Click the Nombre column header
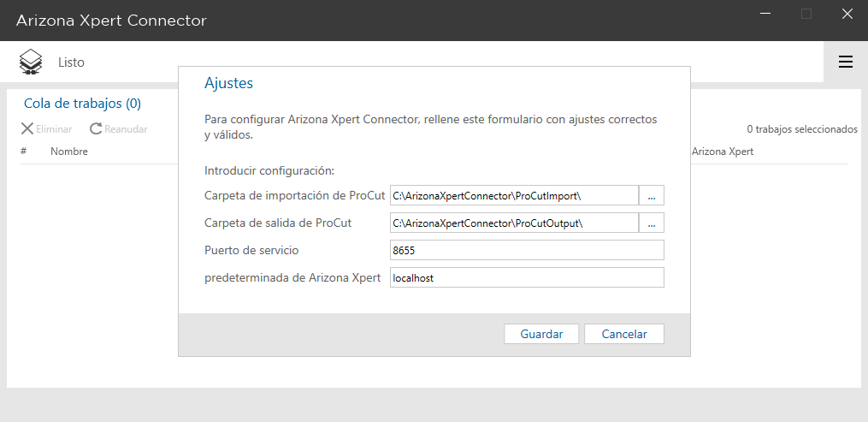 pos(69,152)
